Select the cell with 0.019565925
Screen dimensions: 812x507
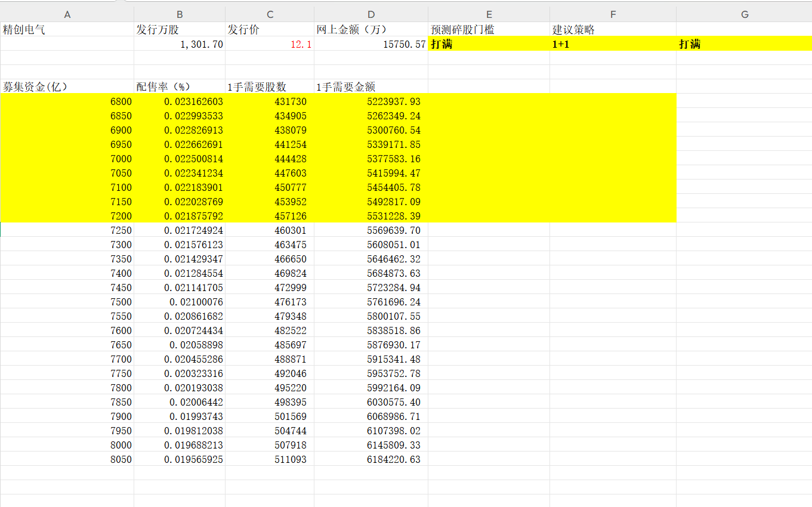coord(180,459)
